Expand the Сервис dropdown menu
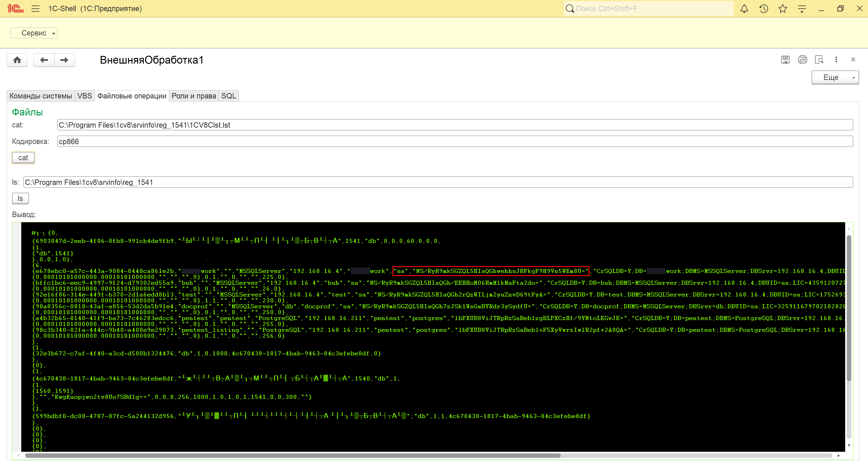 (34, 33)
